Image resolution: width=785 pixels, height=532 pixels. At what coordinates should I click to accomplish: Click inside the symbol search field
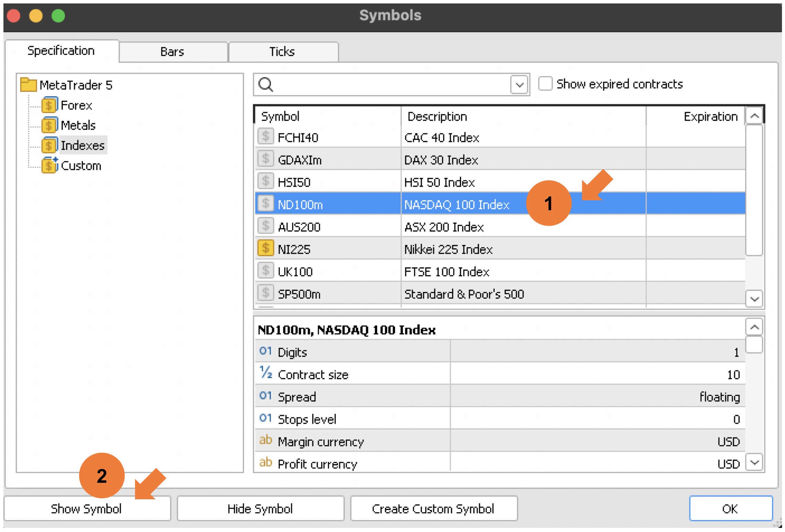click(x=392, y=85)
